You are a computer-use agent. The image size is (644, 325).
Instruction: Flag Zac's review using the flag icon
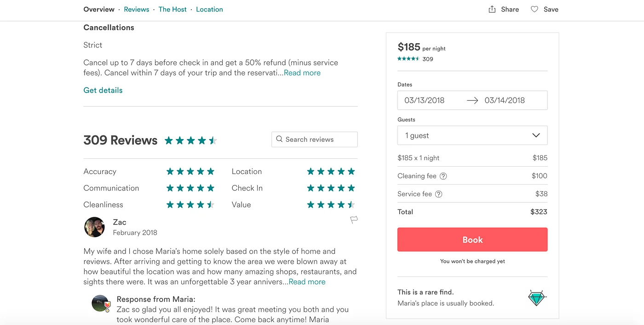(x=354, y=220)
